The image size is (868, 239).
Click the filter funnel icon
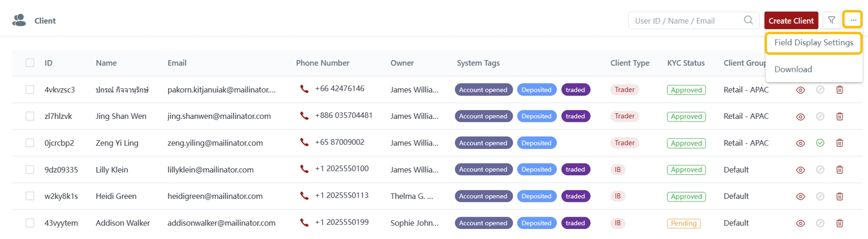point(831,21)
